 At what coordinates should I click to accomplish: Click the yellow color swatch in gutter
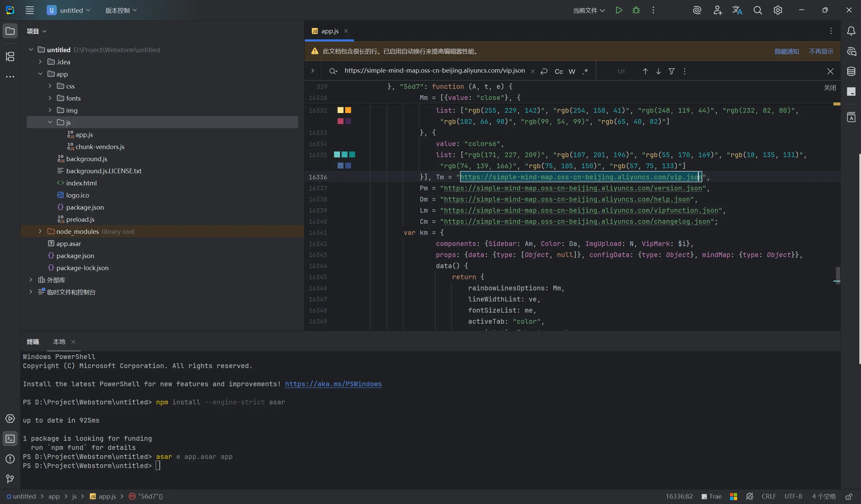point(340,110)
